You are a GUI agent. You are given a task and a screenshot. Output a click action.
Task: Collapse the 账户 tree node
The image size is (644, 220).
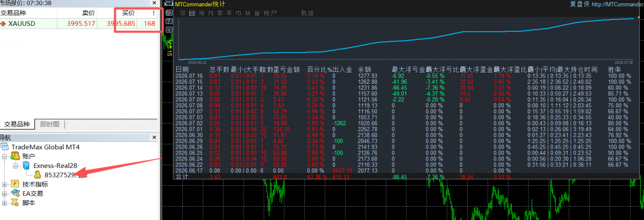[5, 156]
